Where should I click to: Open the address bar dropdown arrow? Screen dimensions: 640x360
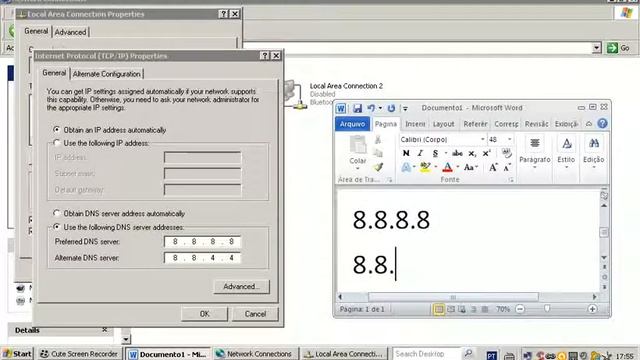597,48
